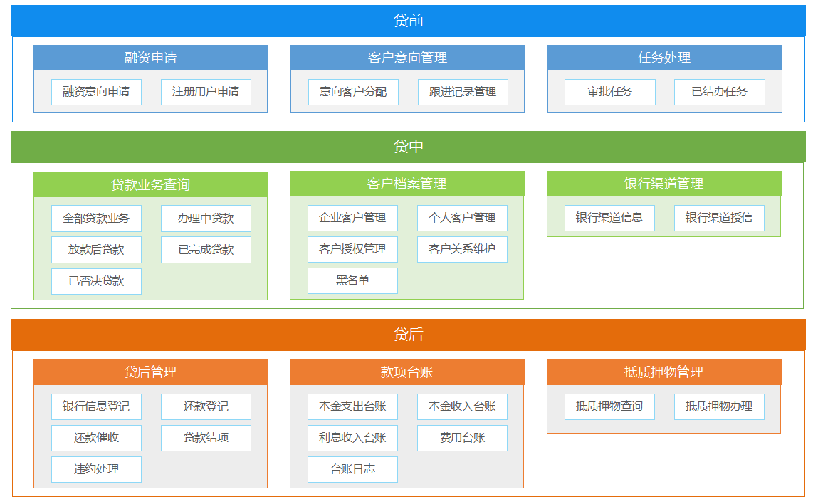Open the 已结办任务 item
The image size is (813, 504).
coord(719,92)
